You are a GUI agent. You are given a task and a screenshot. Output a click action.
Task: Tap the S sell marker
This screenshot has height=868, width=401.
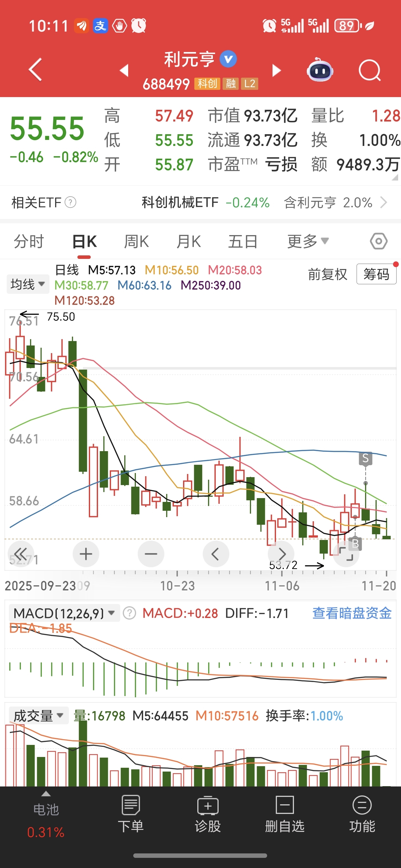click(x=365, y=459)
